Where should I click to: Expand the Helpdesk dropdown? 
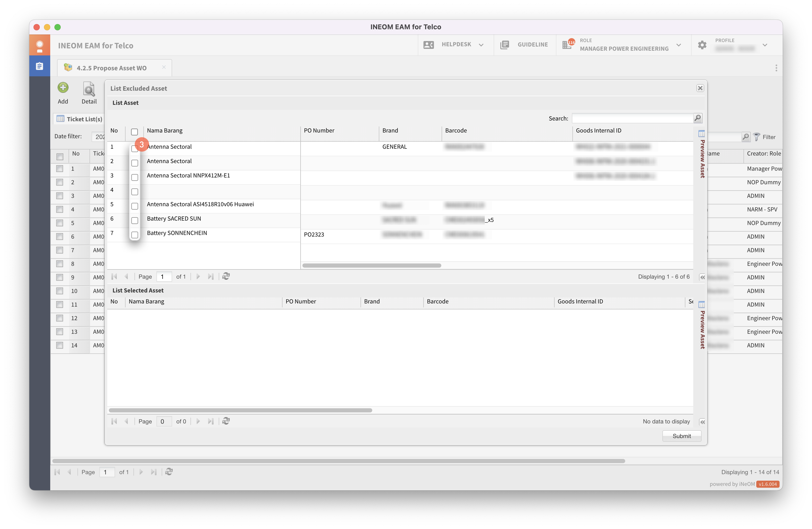481,45
